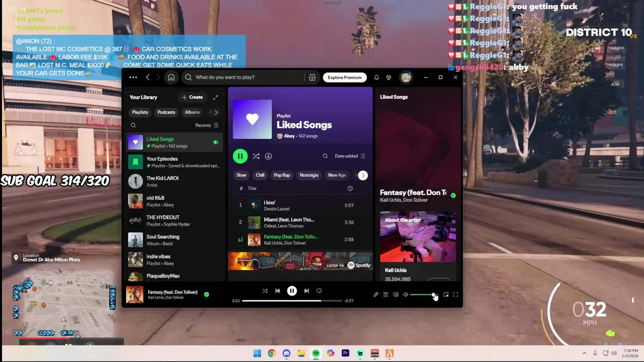This screenshot has width=644, height=362.
Task: Open the indie vibes playlist
Action: 174,259
